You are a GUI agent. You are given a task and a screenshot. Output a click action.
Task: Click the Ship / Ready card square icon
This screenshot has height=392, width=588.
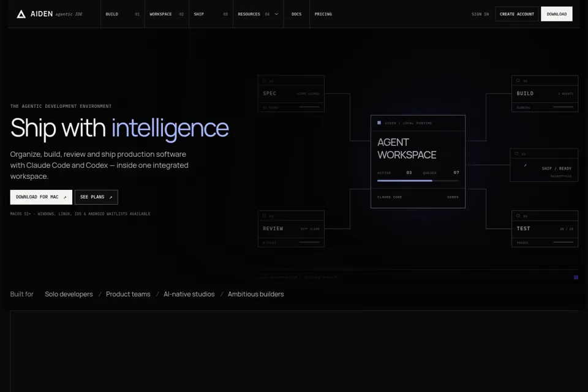coord(516,153)
